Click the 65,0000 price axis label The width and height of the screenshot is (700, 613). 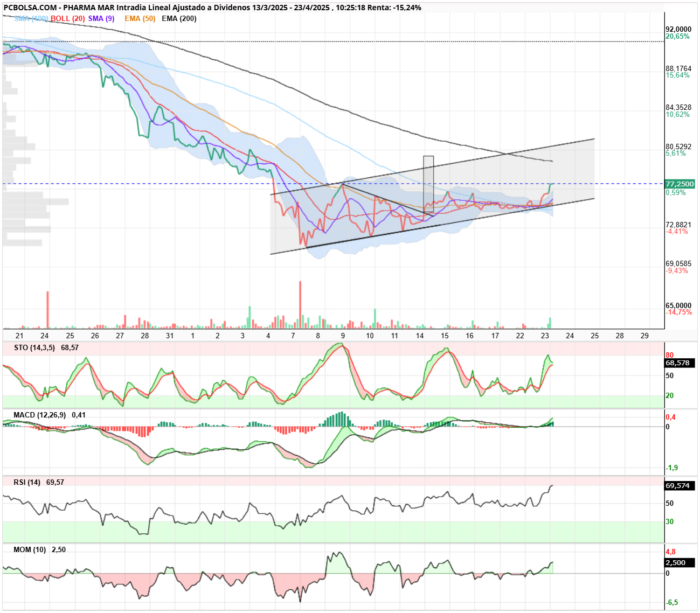tap(678, 305)
